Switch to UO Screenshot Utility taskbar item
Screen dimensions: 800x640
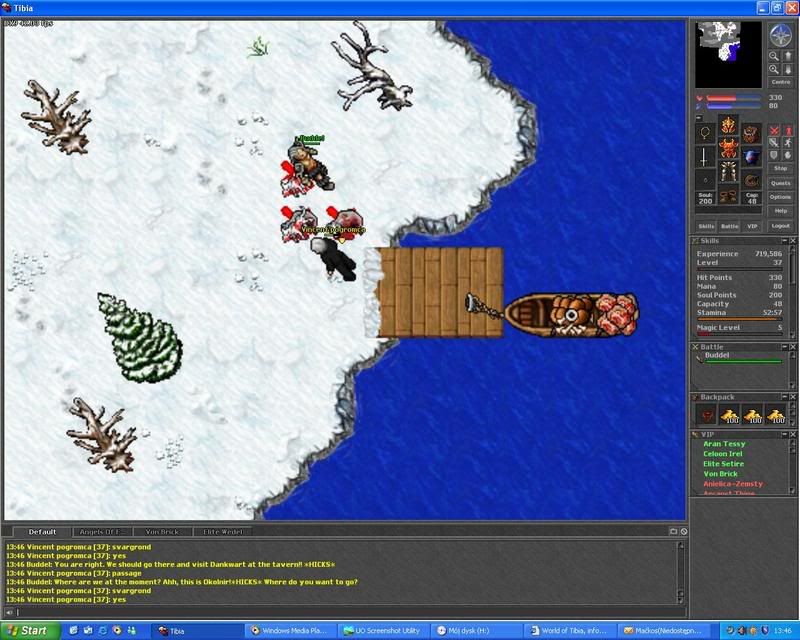[x=384, y=631]
